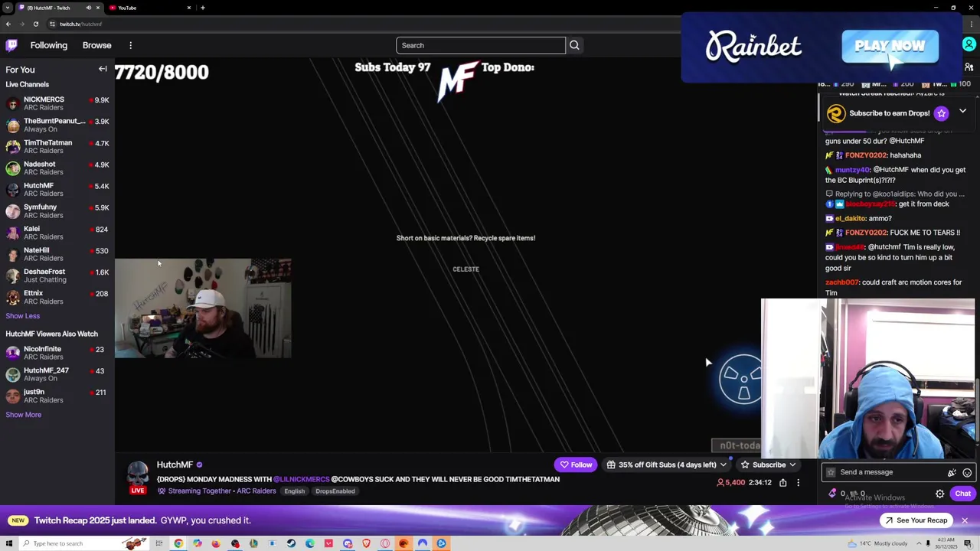Click See Your Recap button
The height and width of the screenshot is (551, 980).
(916, 520)
